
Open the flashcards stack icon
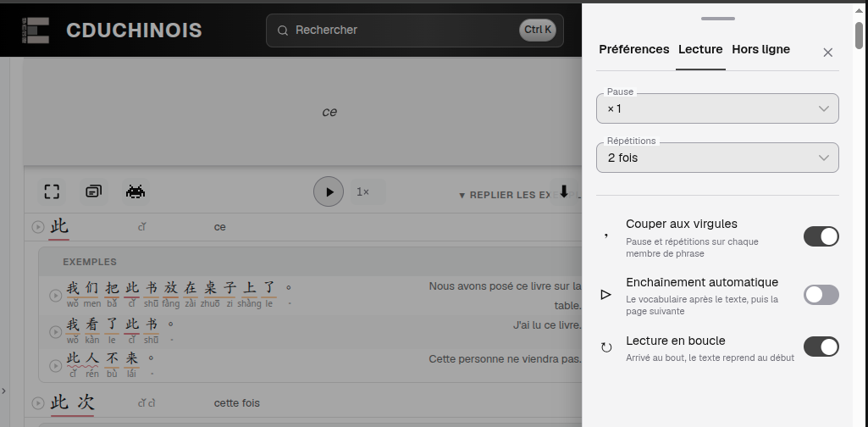[93, 192]
